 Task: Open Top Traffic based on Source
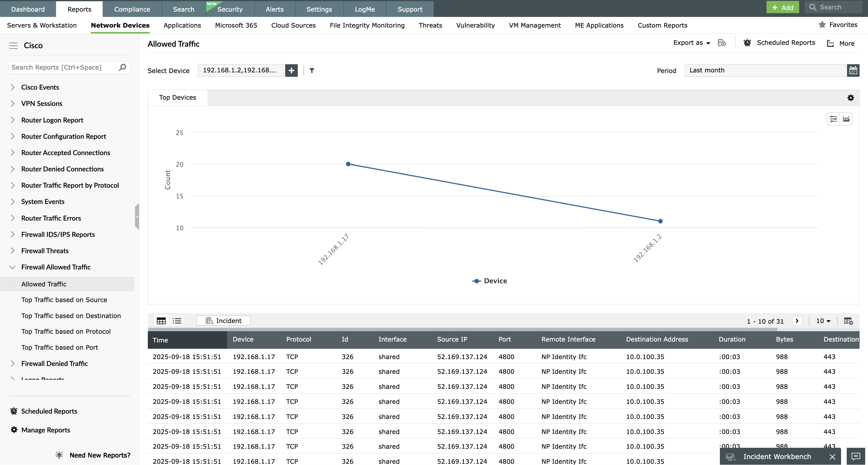click(x=64, y=300)
